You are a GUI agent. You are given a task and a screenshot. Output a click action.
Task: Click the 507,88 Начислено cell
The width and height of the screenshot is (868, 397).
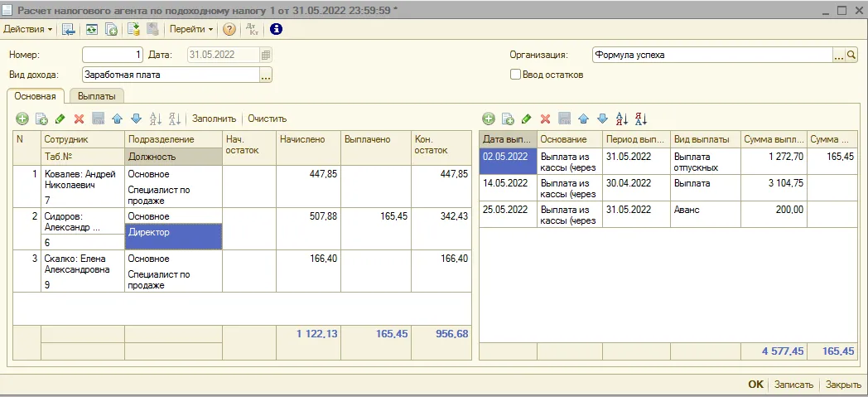308,229
